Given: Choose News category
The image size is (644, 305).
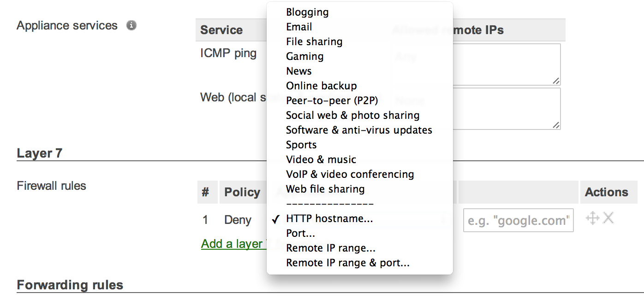Looking at the screenshot, I should [299, 71].
